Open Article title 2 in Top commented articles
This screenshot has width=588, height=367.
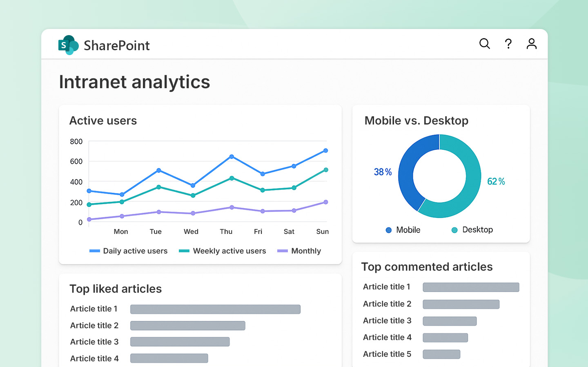[387, 304]
